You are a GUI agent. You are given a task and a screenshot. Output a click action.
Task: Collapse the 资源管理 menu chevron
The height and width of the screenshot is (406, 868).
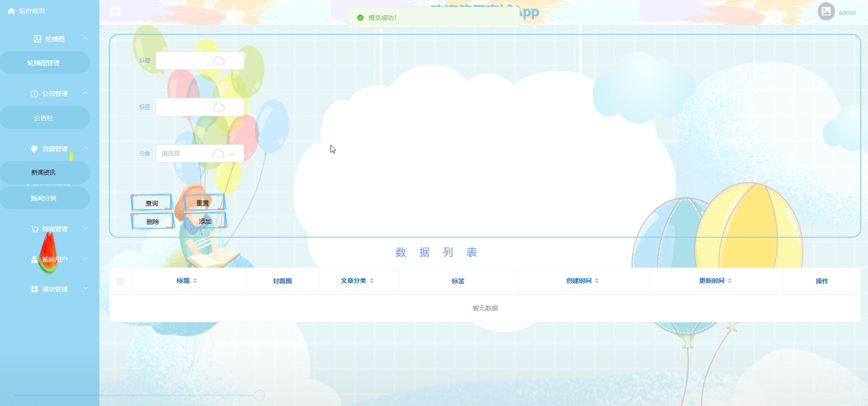pyautogui.click(x=85, y=148)
